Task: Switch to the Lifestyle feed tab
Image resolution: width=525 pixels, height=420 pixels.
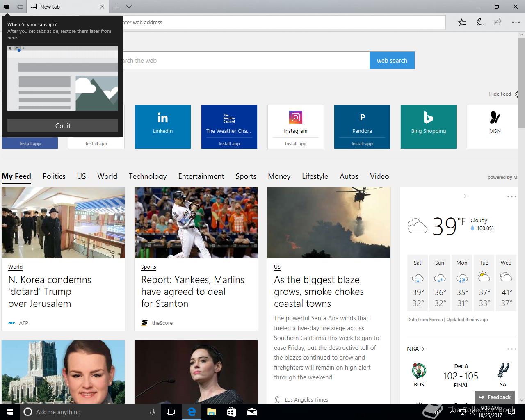Action: tap(315, 176)
